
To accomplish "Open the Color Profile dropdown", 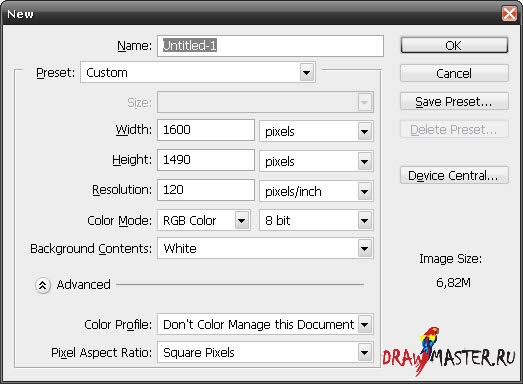I will [x=265, y=324].
